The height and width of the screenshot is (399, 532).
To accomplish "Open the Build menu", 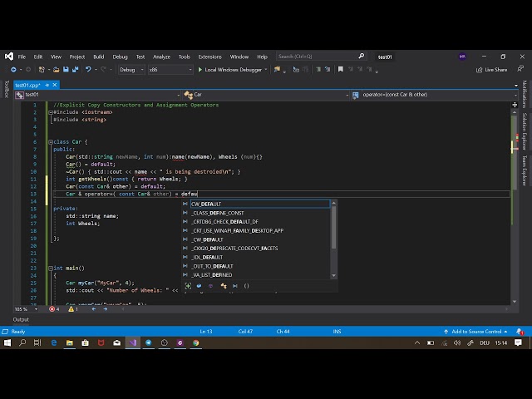I will (99, 57).
